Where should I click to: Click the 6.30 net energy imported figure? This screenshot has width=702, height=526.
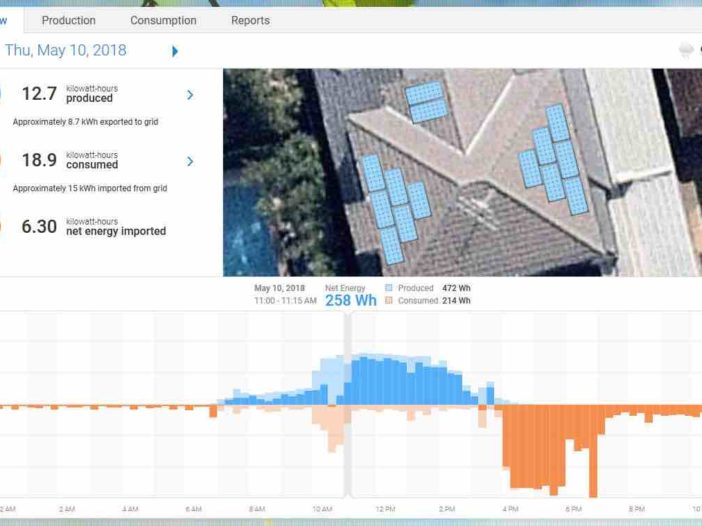coord(40,227)
